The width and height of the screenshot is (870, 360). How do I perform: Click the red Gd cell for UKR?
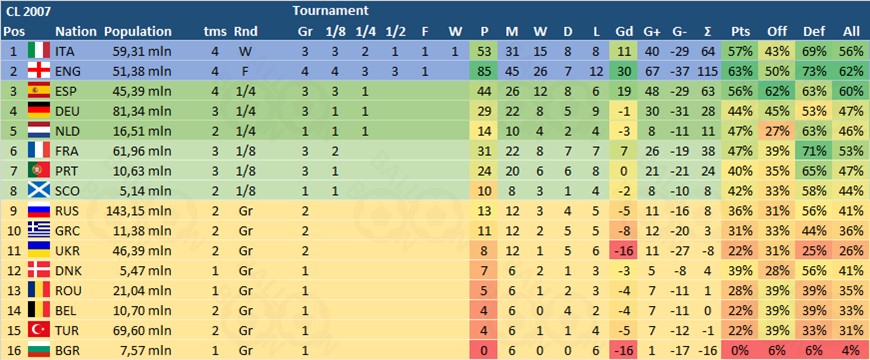pyautogui.click(x=623, y=251)
